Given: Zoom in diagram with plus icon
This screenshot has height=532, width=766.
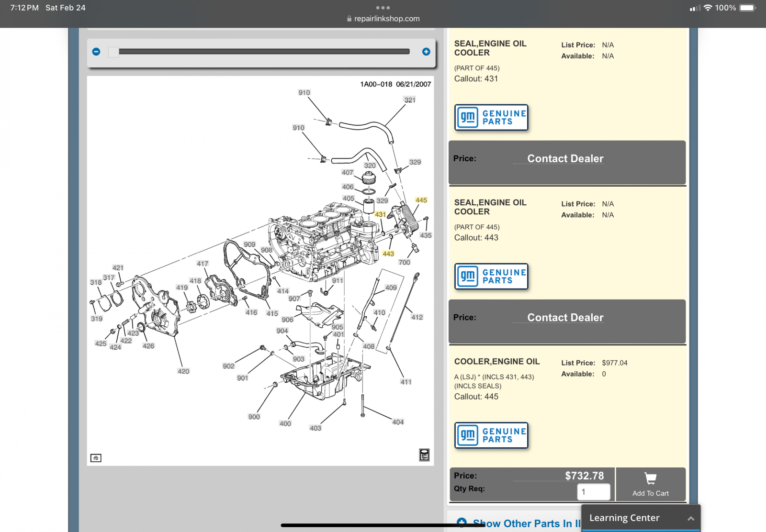Looking at the screenshot, I should [x=426, y=52].
